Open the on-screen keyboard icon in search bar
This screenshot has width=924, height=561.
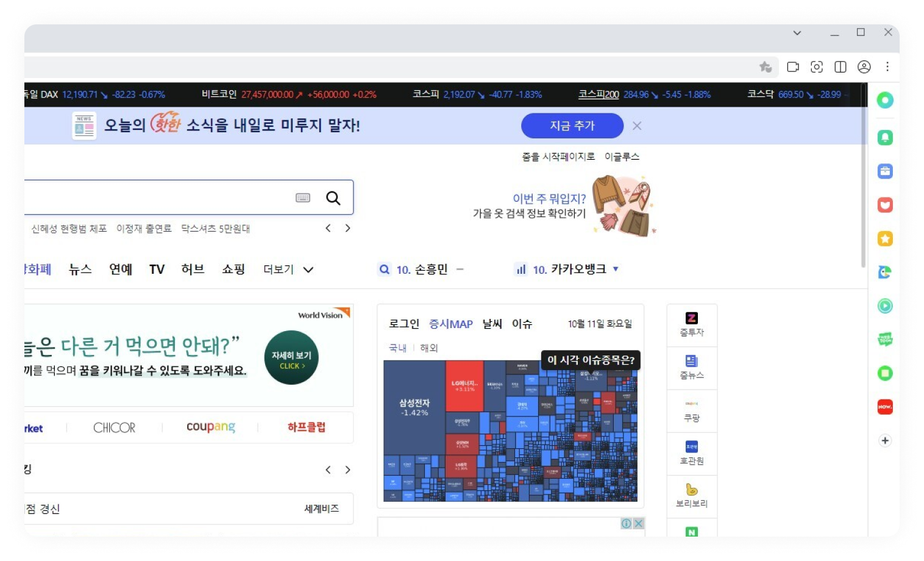point(303,198)
